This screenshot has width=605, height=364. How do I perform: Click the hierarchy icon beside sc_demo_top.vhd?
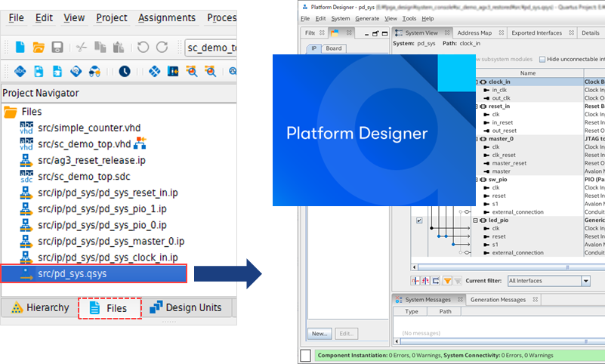coord(140,143)
